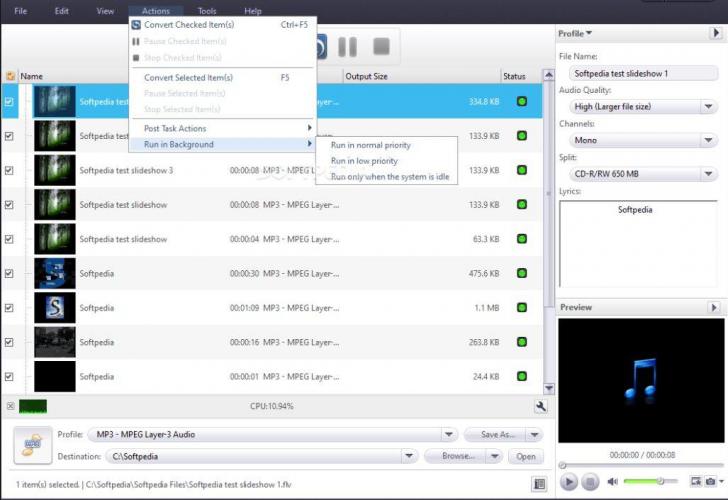Toggle the checkbox of the 00:00:30 Softpedia row
Image resolution: width=728 pixels, height=500 pixels.
point(9,273)
